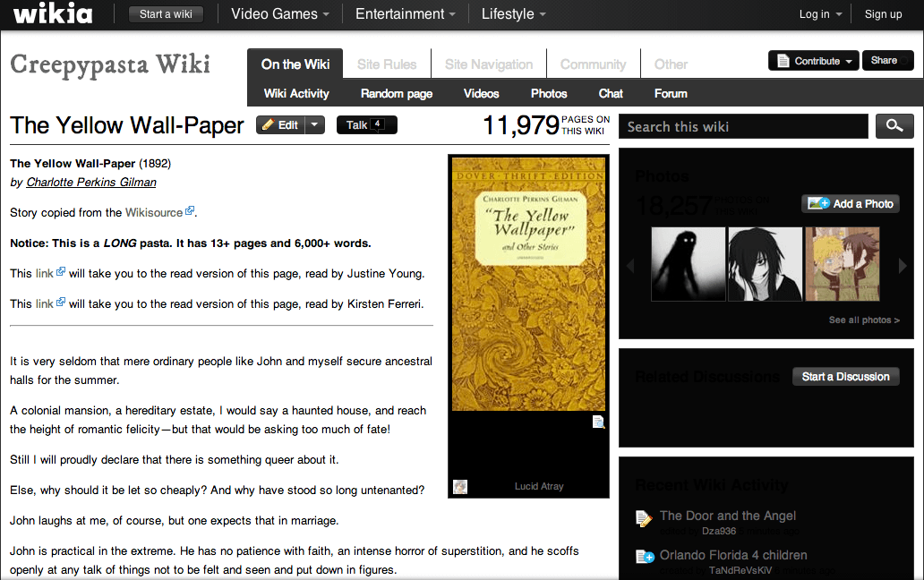Image resolution: width=924 pixels, height=580 pixels.
Task: Open the Log in dropdown
Action: point(820,14)
